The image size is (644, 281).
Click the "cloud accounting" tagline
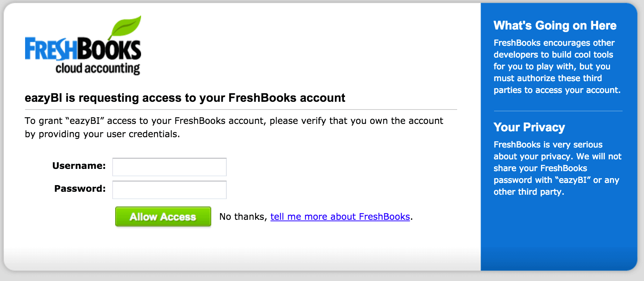97,69
